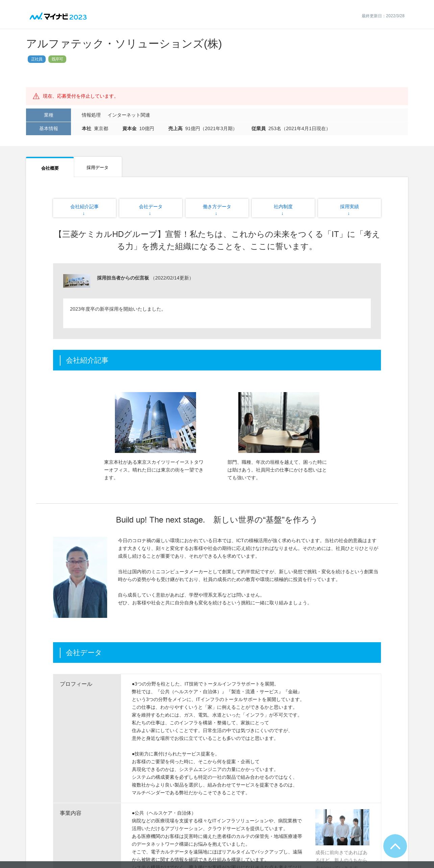434x868 pixels.
Task: Click the blue 会社データ section header
Action: tap(217, 652)
